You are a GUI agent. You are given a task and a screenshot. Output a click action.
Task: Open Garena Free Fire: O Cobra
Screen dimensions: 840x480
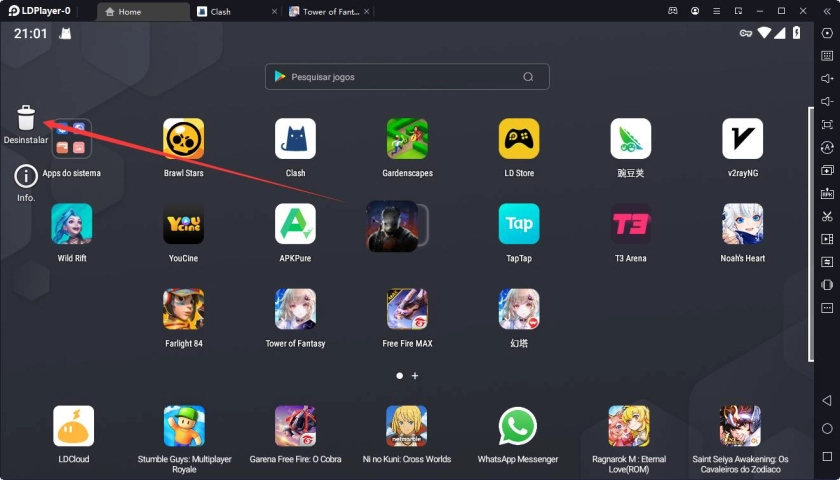[295, 426]
